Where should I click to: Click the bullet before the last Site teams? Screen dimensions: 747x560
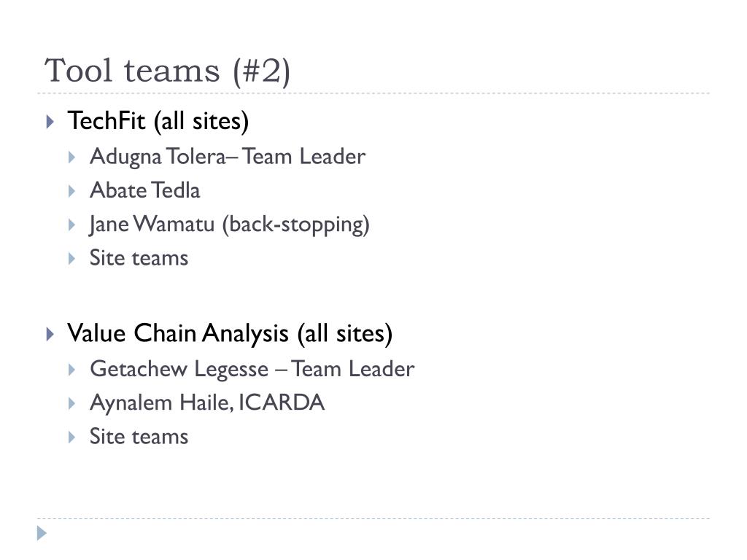pos(72,437)
